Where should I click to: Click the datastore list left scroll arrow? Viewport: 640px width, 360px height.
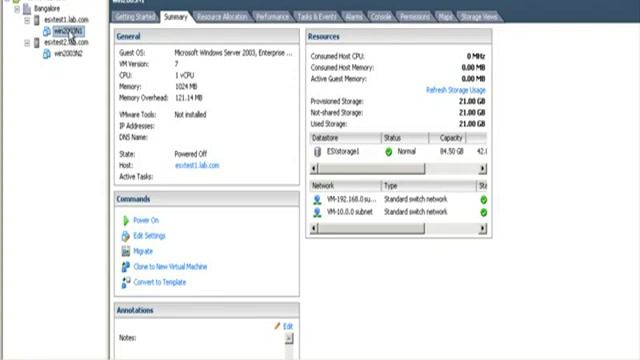(x=314, y=169)
